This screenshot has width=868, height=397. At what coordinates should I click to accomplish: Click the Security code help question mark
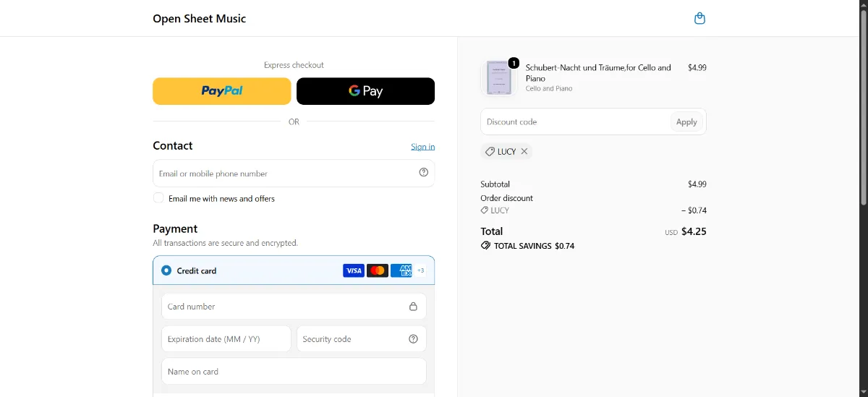414,339
